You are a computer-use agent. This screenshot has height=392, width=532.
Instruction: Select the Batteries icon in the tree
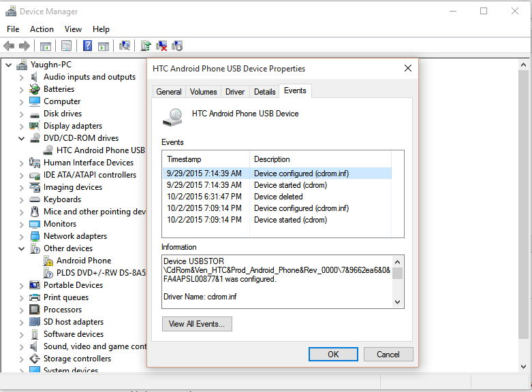(34, 89)
